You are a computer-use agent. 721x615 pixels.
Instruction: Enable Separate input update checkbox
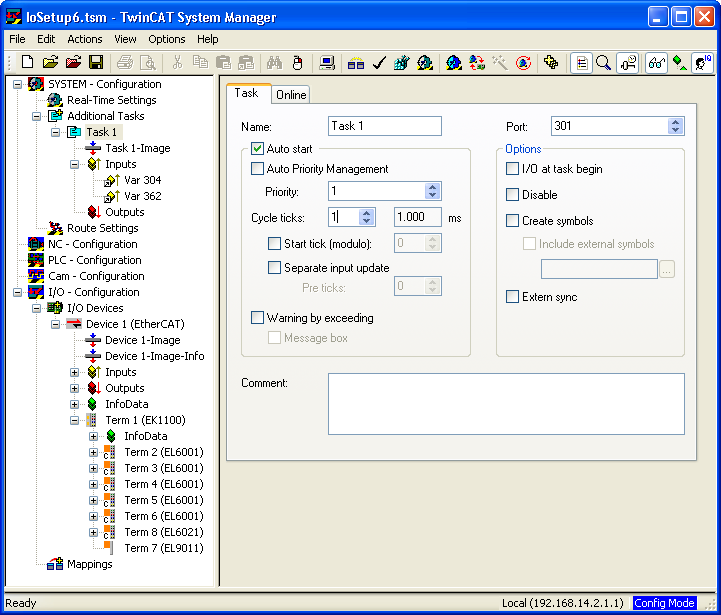(x=275, y=267)
